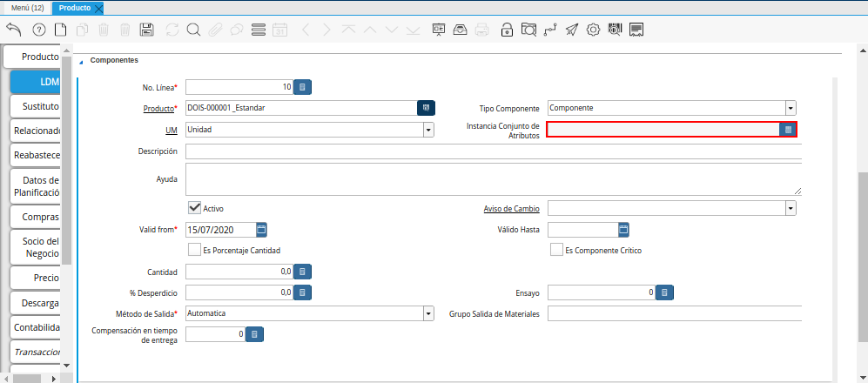
Task: Collapse the Componentes section
Action: pyautogui.click(x=82, y=61)
